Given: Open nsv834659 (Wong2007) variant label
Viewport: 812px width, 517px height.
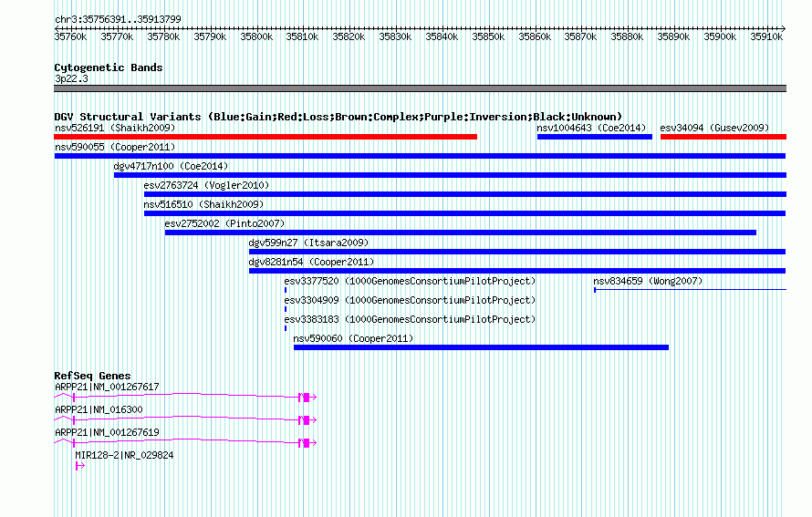Looking at the screenshot, I should 649,281.
